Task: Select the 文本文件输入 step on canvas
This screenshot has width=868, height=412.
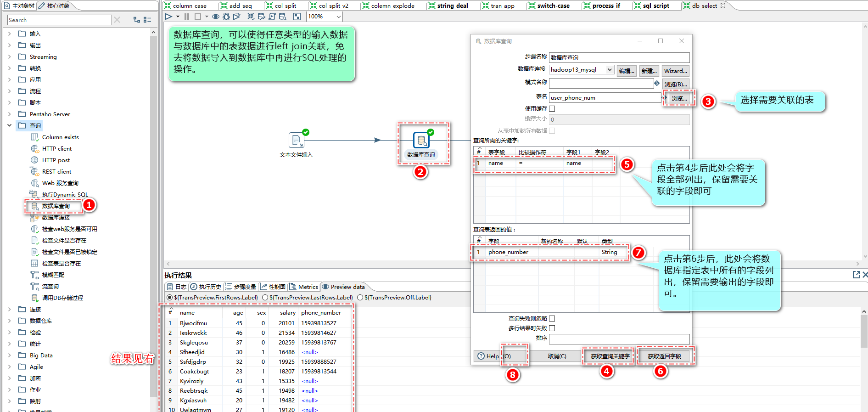Action: click(296, 140)
